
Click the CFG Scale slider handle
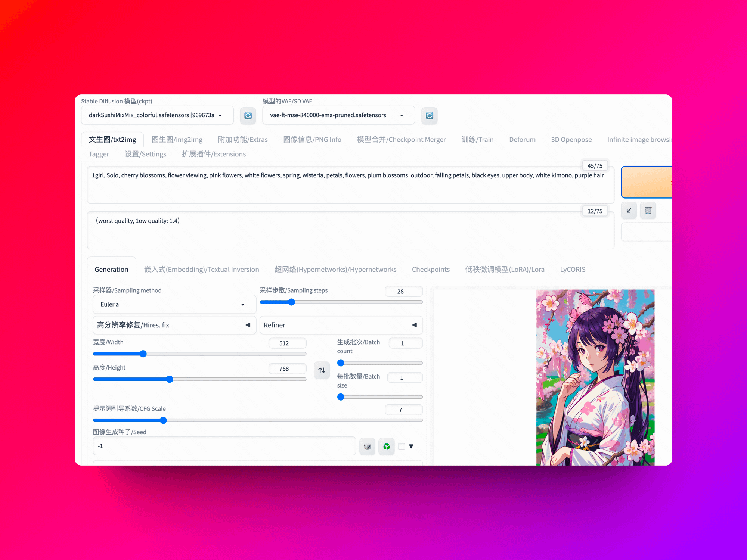(163, 420)
